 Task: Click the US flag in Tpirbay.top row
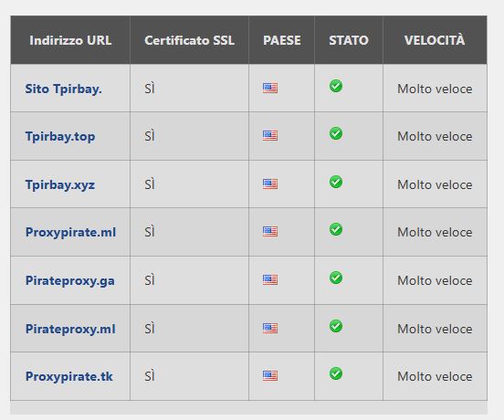point(270,135)
